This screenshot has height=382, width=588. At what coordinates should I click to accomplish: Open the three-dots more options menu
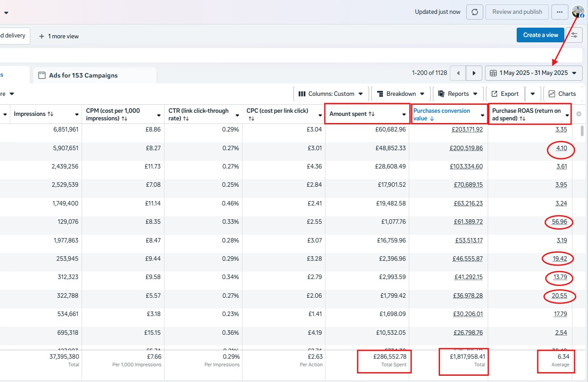pyautogui.click(x=560, y=12)
